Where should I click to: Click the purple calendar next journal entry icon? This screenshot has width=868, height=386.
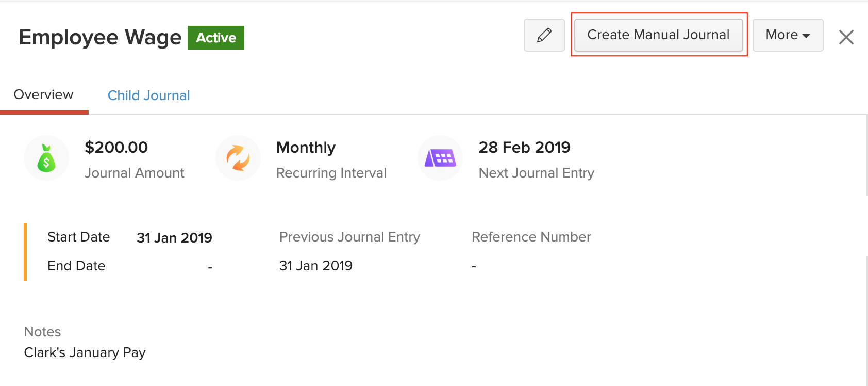pos(440,158)
